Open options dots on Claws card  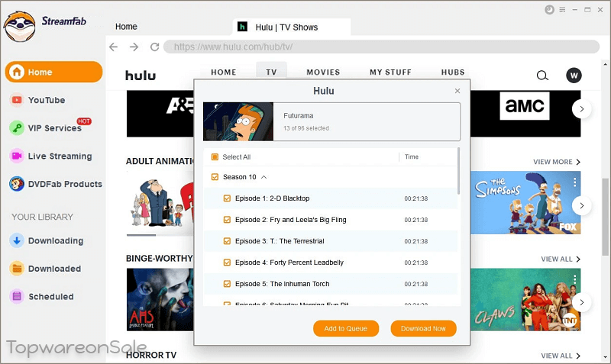(574, 279)
